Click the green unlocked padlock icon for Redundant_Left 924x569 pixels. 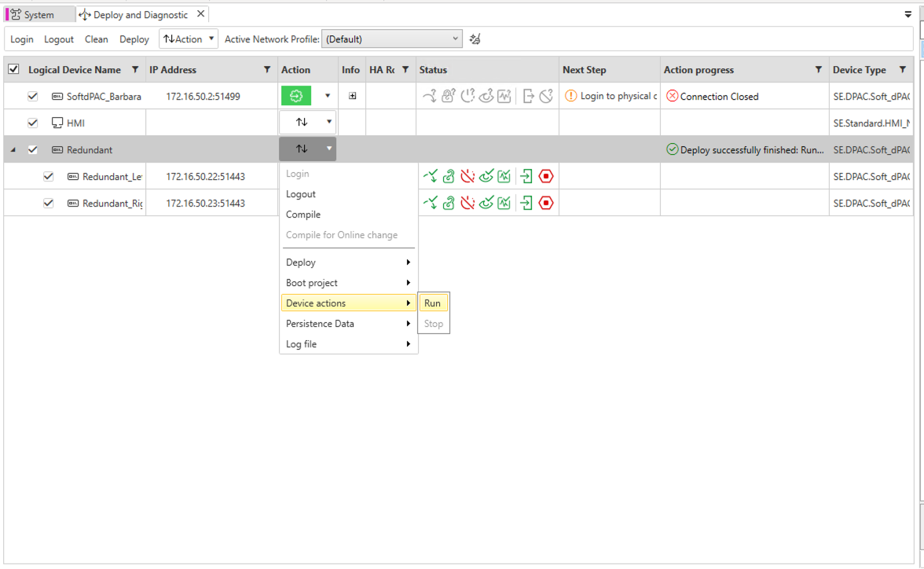point(449,176)
